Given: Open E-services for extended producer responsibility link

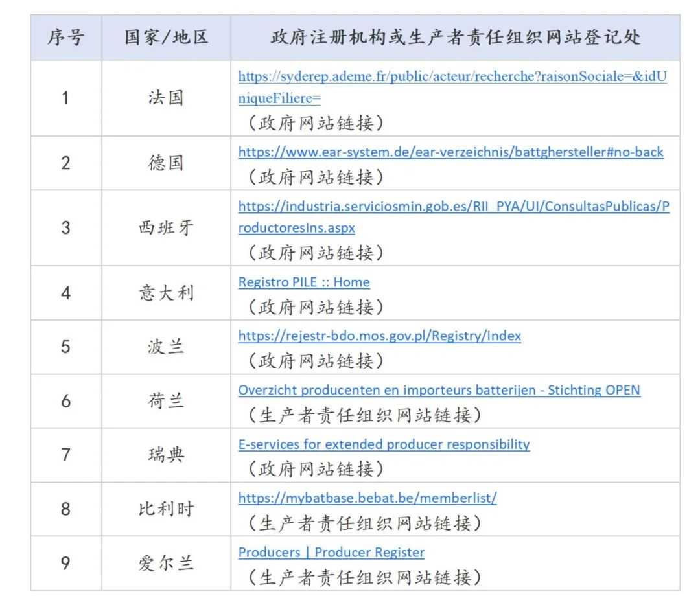Looking at the screenshot, I should click(384, 444).
